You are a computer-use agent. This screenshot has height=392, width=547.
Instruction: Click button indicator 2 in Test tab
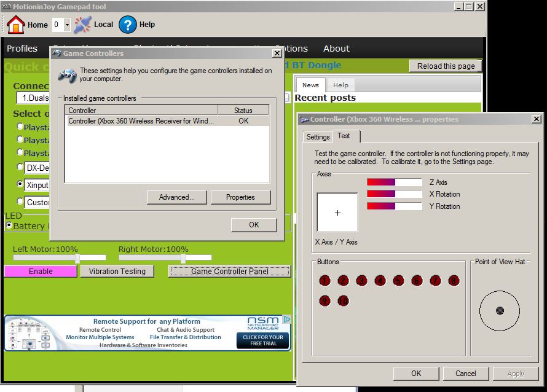pyautogui.click(x=343, y=281)
